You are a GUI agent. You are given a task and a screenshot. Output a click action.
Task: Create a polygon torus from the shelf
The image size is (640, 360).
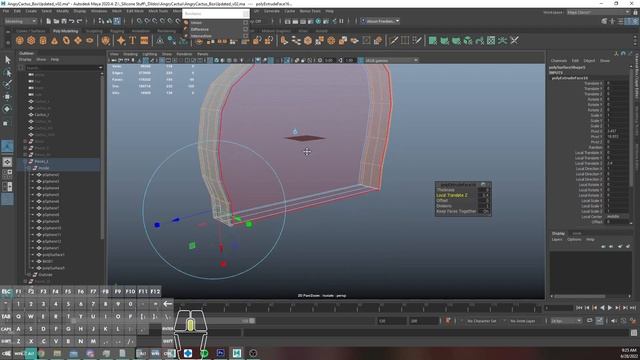[x=66, y=40]
